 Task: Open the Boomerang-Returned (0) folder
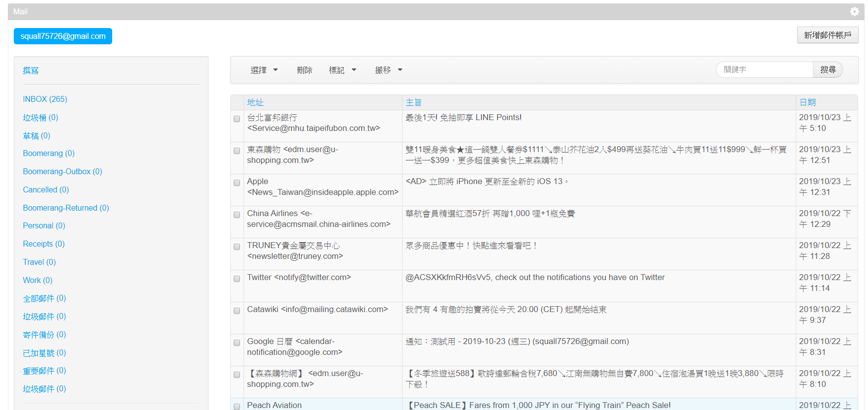coord(66,208)
